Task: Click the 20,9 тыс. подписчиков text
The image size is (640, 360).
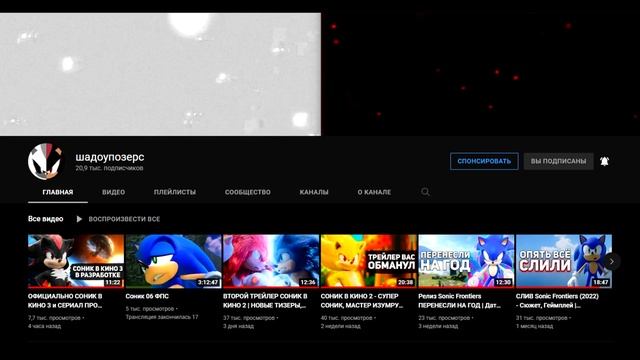Action: point(109,168)
